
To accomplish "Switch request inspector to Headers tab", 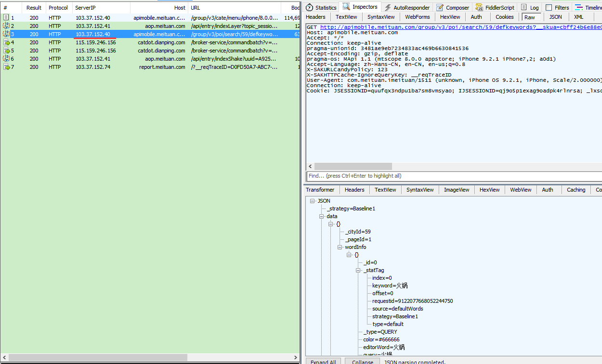I will point(315,17).
